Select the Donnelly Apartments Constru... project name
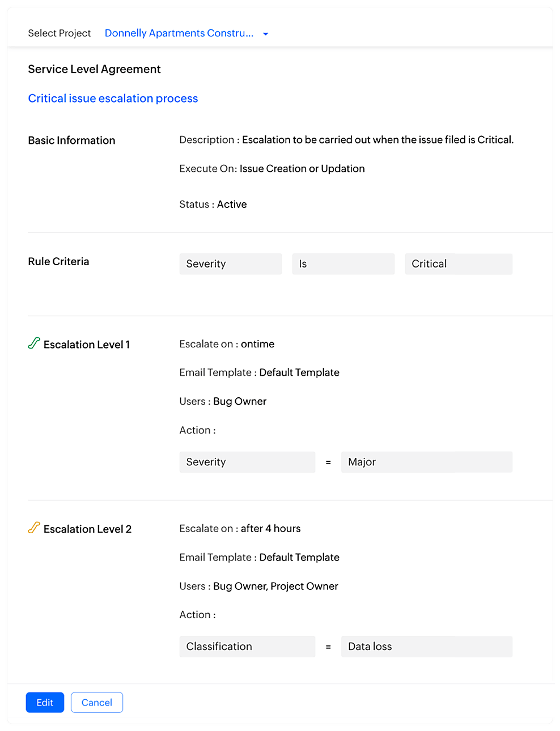Image resolution: width=560 pixels, height=731 pixels. coord(179,33)
